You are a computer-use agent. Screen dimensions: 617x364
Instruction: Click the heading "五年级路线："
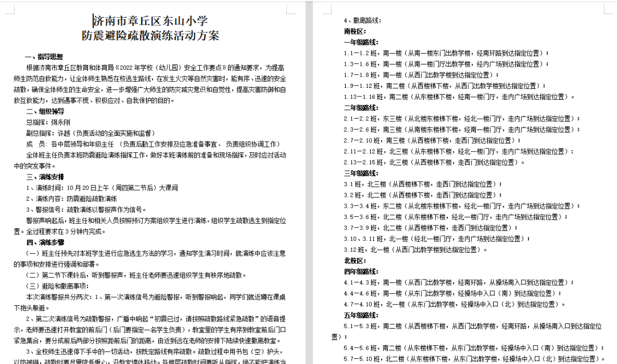coord(361,316)
